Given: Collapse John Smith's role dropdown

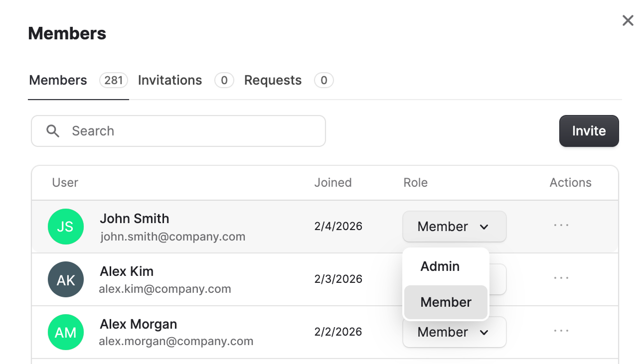Looking at the screenshot, I should click(x=454, y=227).
